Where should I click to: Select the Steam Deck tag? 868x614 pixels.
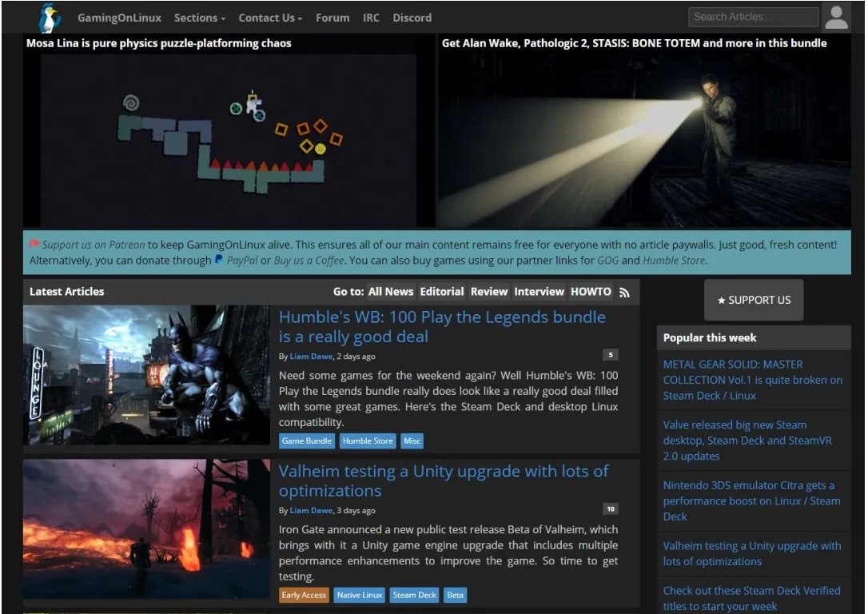[414, 595]
